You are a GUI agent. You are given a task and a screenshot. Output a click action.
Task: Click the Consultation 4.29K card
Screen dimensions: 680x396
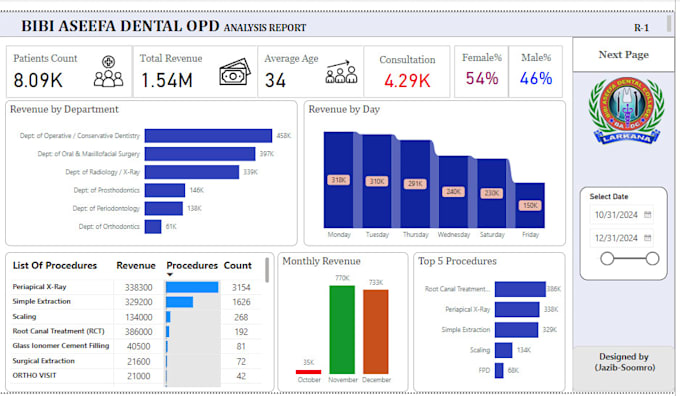tap(407, 72)
